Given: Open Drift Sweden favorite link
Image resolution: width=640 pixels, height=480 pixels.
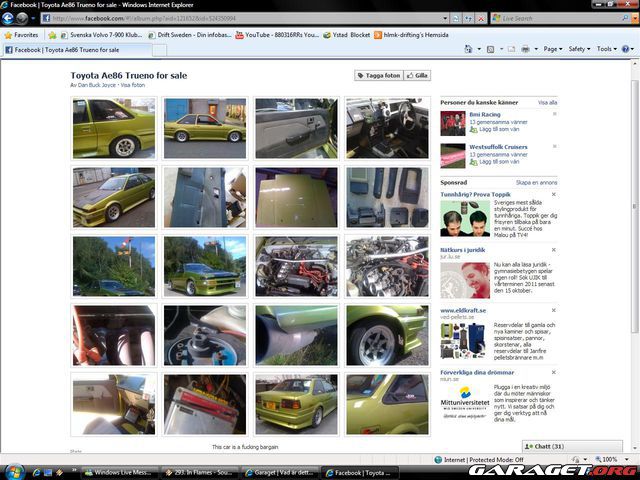Looking at the screenshot, I should coord(190,35).
